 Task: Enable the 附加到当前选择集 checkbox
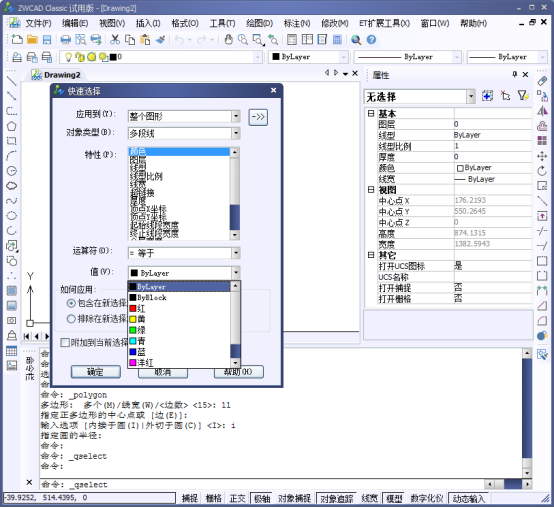[x=65, y=343]
